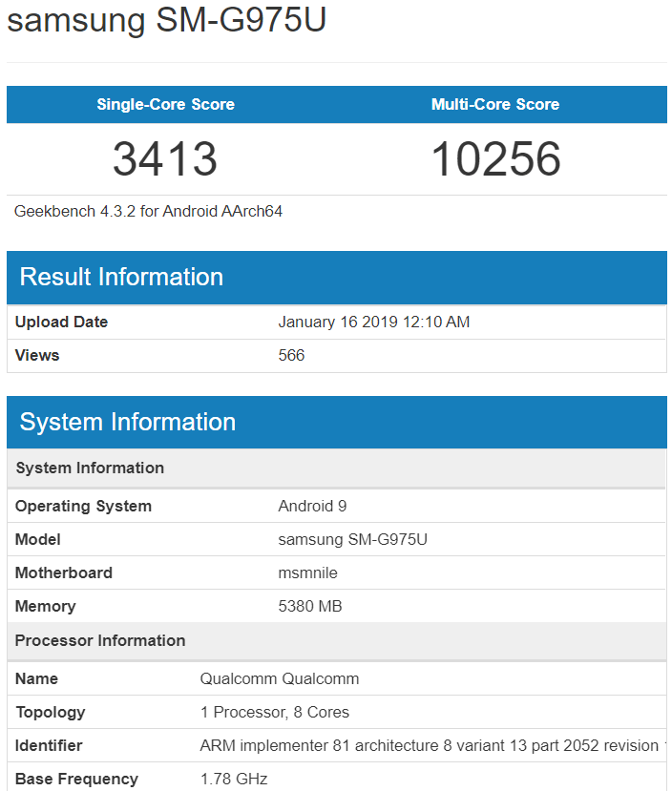Select the "1.78 GHz" frequency value
This screenshot has height=791, width=672.
[234, 779]
